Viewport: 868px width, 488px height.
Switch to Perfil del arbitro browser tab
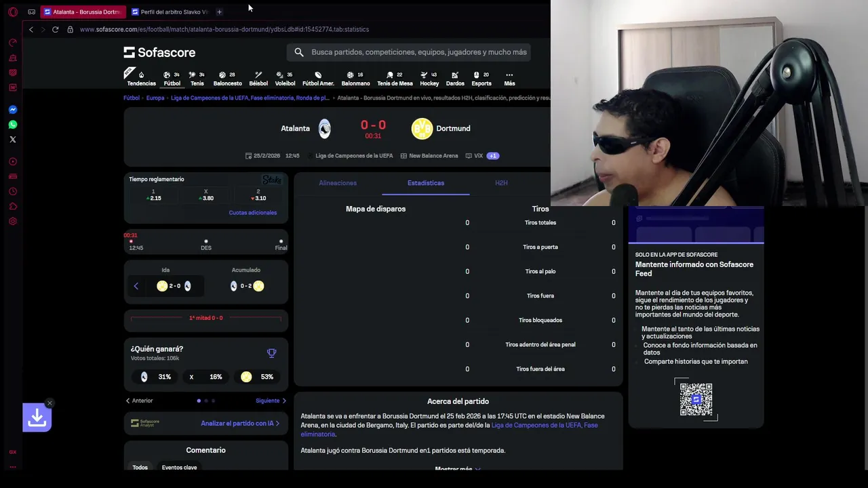[x=170, y=12]
